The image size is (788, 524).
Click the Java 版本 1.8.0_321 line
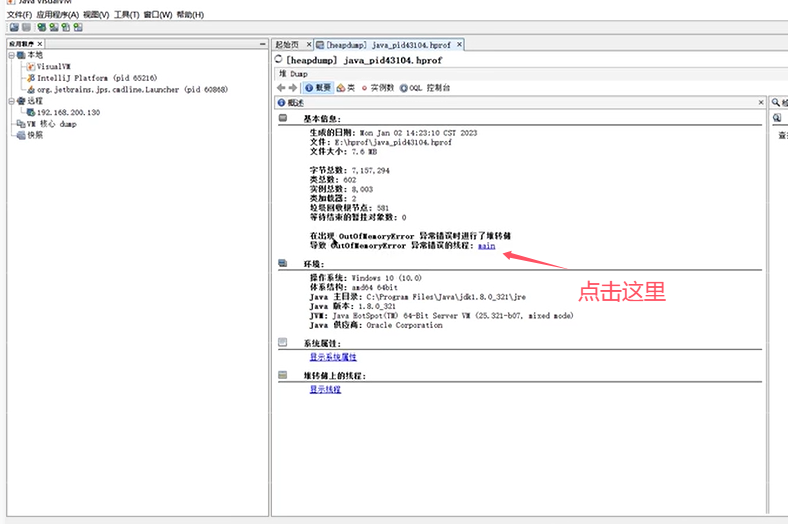(x=353, y=306)
